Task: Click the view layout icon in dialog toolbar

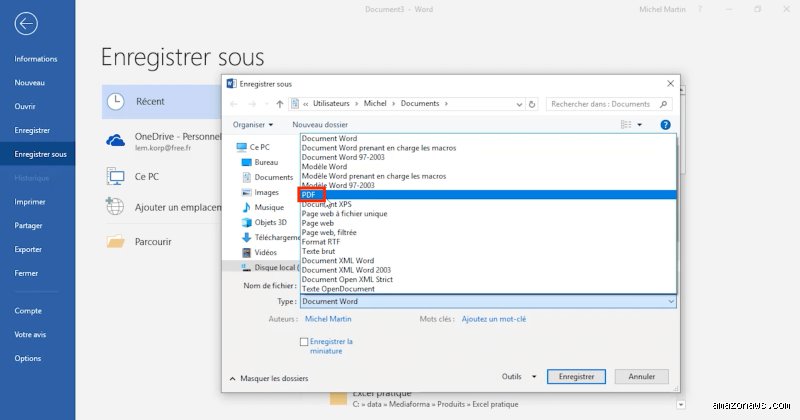Action: click(626, 125)
